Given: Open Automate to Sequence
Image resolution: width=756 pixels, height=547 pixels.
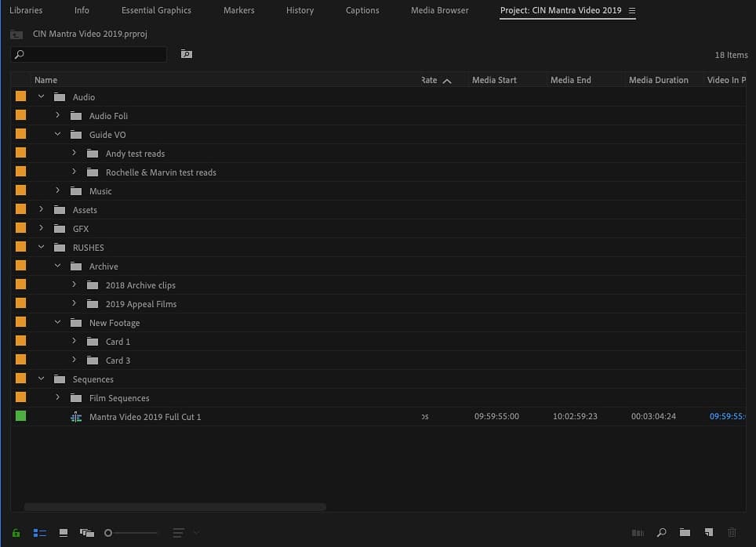Looking at the screenshot, I should (638, 532).
